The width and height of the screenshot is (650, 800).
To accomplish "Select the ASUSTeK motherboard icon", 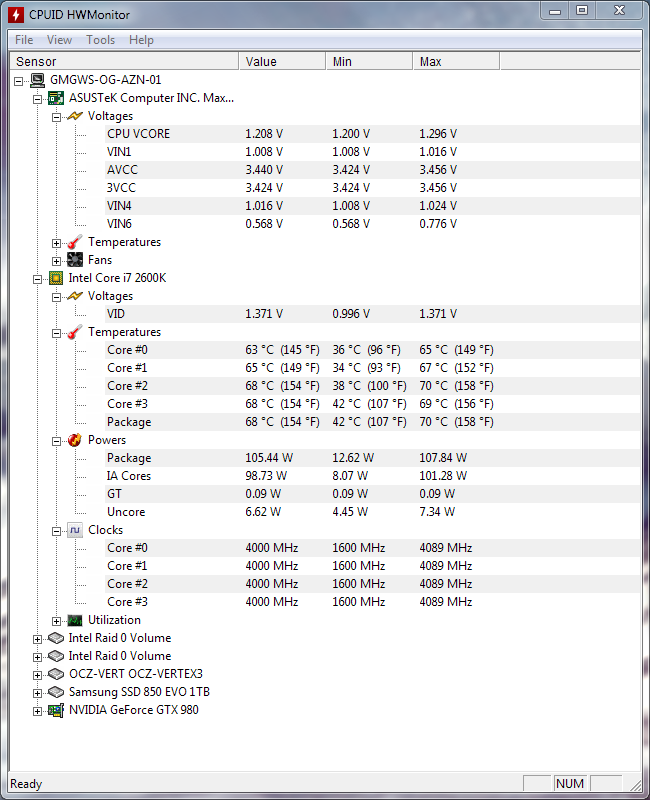I will click(x=56, y=98).
